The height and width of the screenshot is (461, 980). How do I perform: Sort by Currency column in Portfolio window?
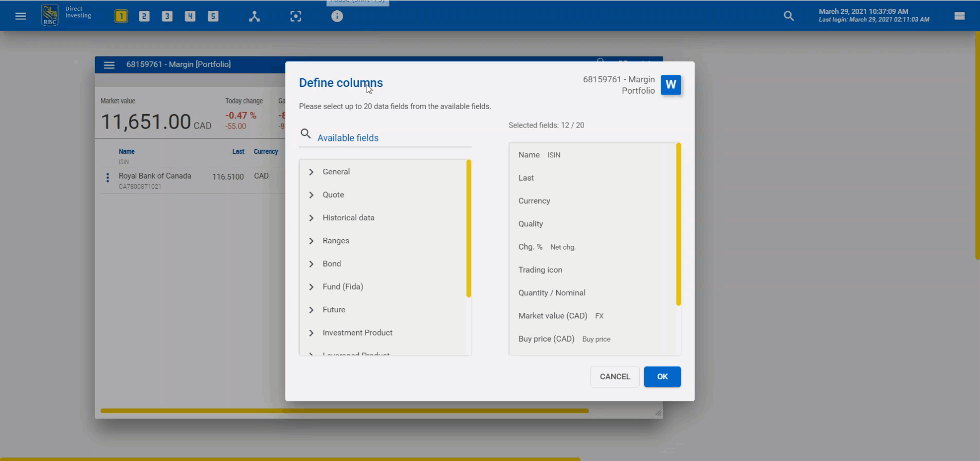(266, 151)
